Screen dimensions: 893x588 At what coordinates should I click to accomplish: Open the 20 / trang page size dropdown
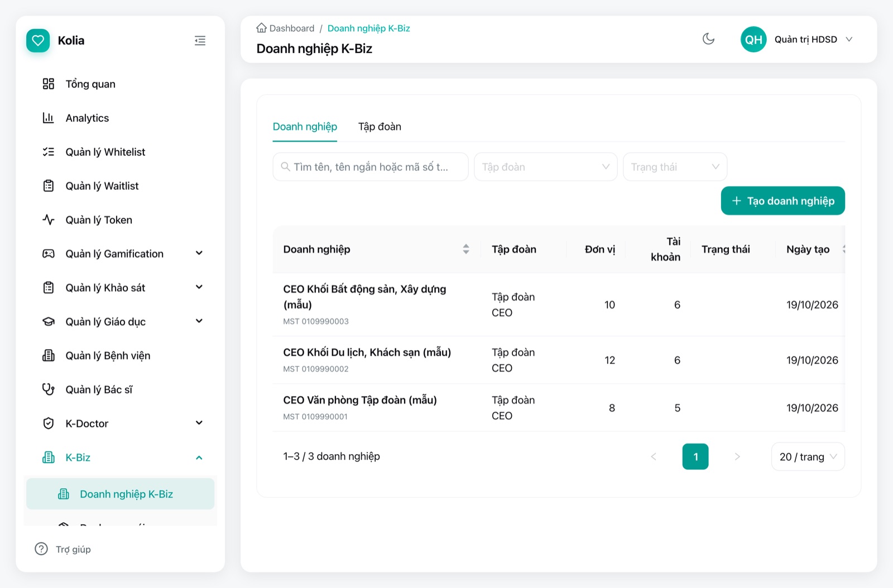tap(808, 457)
